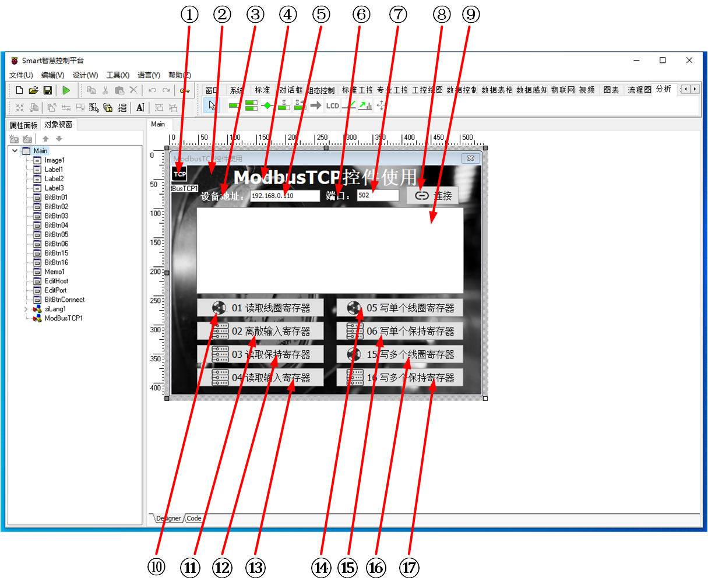
Task: Open a project with the folder icon
Action: 33,90
